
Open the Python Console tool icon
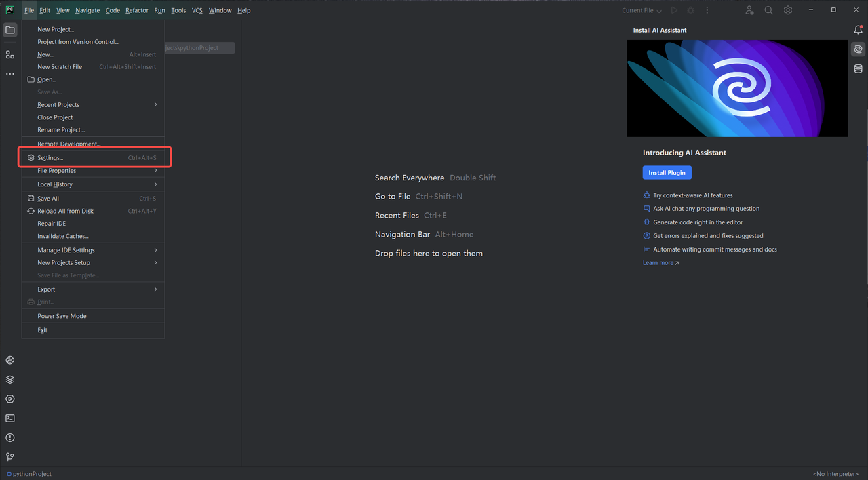[x=10, y=361]
